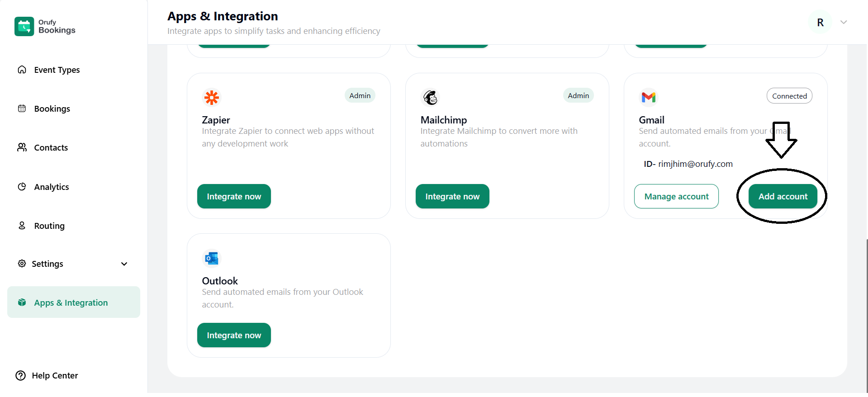
Task: Navigate to Routing in the sidebar
Action: click(49, 226)
